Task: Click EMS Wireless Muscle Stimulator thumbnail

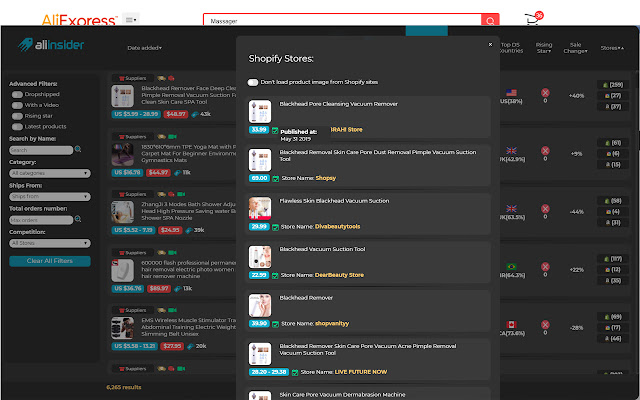Action: click(122, 328)
